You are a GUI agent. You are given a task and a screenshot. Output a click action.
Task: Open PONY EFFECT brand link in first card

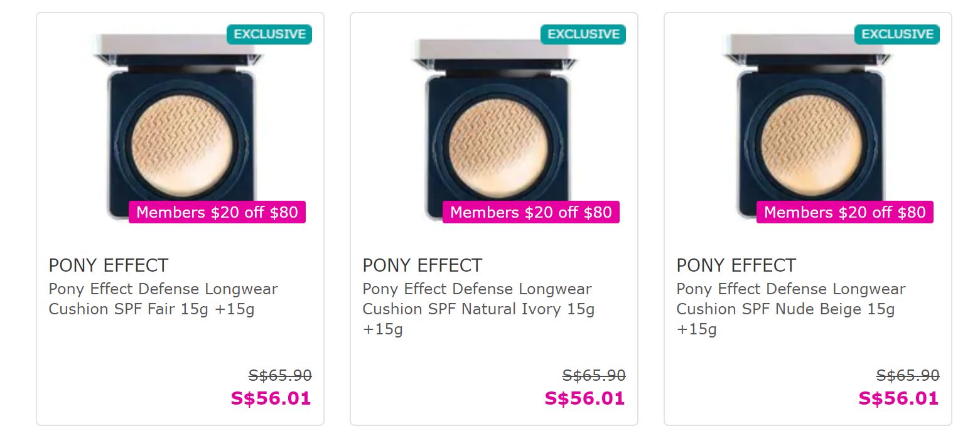[109, 265]
